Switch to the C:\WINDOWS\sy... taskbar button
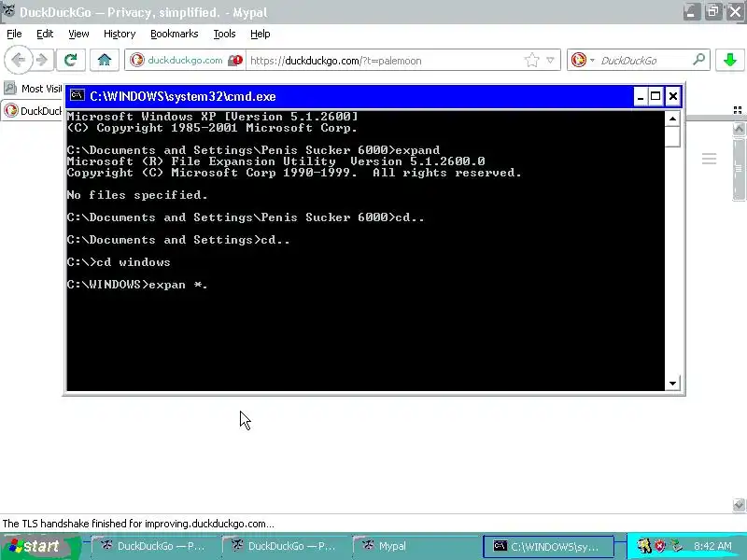This screenshot has width=747, height=560. pos(548,546)
